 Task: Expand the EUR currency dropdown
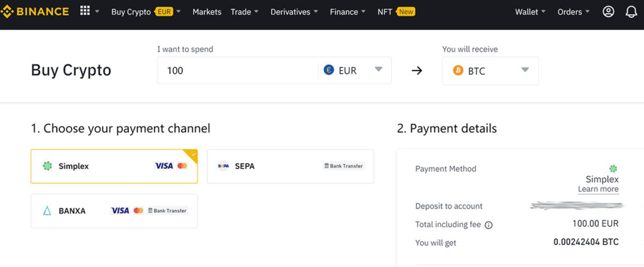pyautogui.click(x=379, y=70)
